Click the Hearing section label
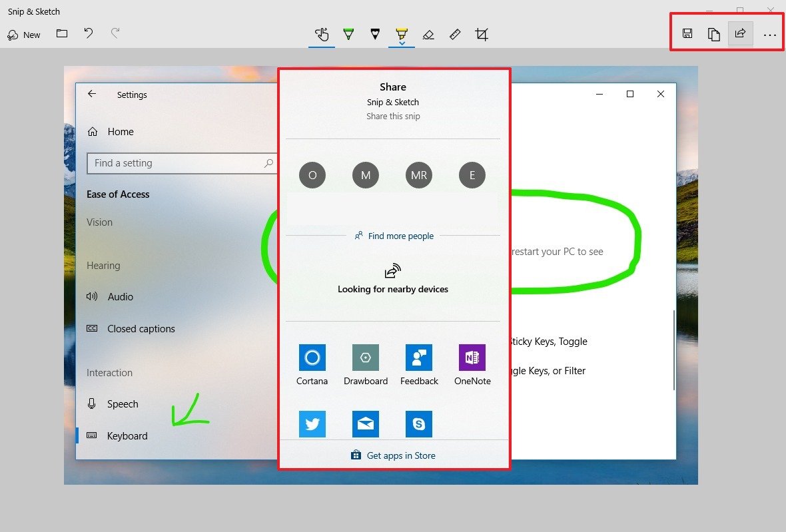786x532 pixels. (103, 266)
